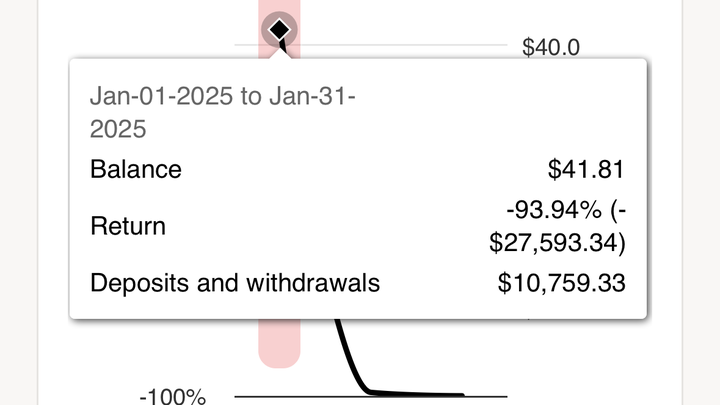Click the black diamond data point marker
The width and height of the screenshot is (720, 405).
pos(279,30)
